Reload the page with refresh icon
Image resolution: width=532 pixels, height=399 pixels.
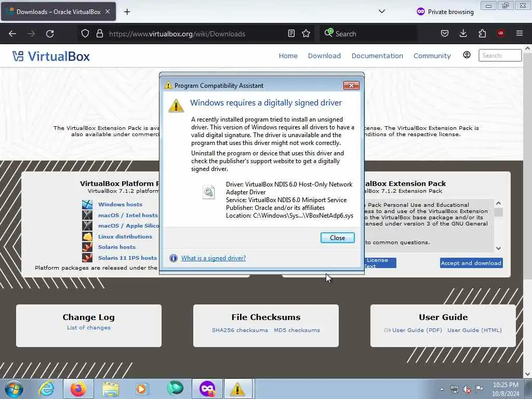50,34
